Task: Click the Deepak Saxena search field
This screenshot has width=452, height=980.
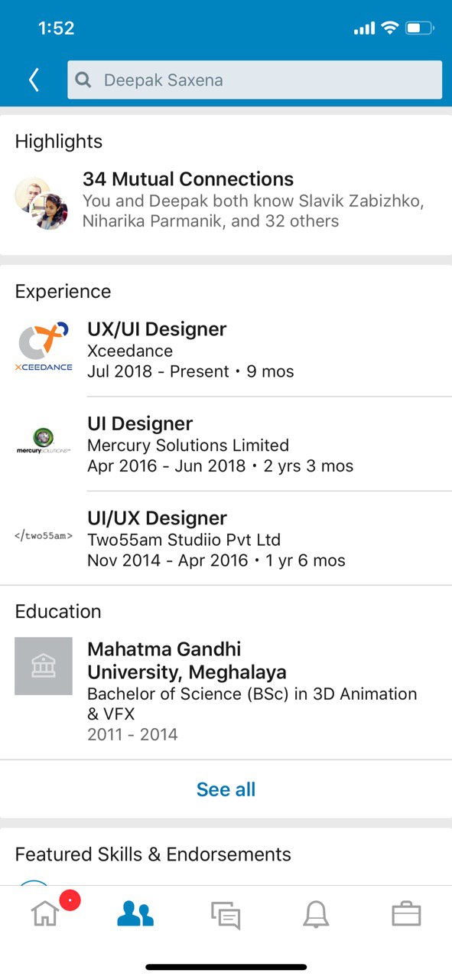Action: [255, 80]
